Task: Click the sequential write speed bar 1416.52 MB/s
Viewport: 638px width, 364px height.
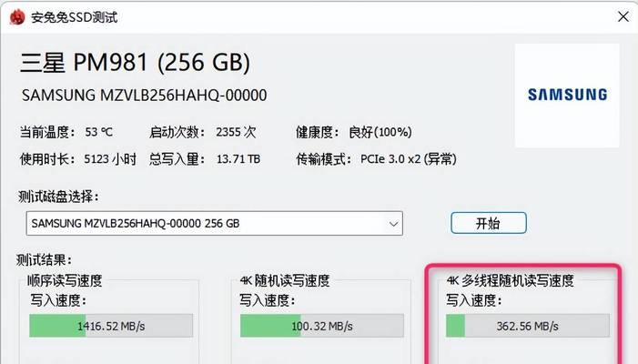Action: coord(110,326)
